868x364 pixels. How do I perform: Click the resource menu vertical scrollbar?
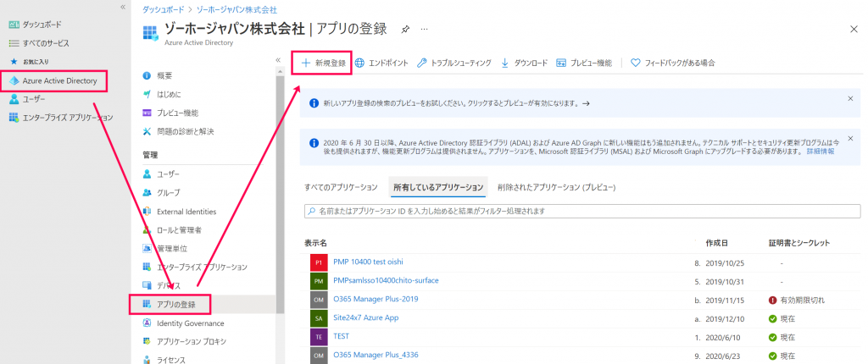[x=280, y=194]
